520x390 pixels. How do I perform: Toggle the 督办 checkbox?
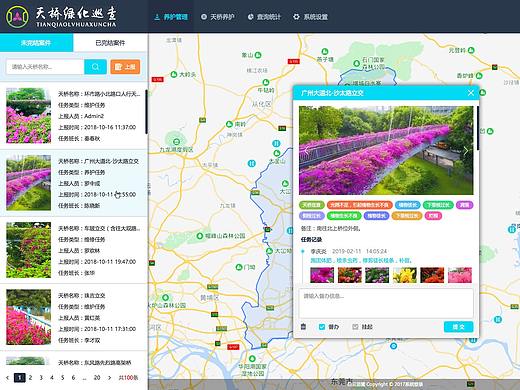click(322, 327)
